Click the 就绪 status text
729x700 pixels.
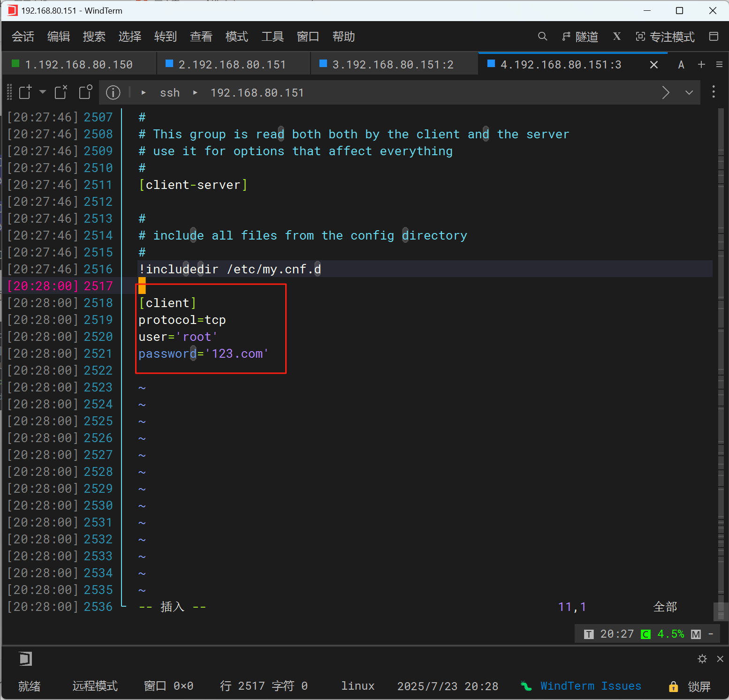(x=29, y=686)
